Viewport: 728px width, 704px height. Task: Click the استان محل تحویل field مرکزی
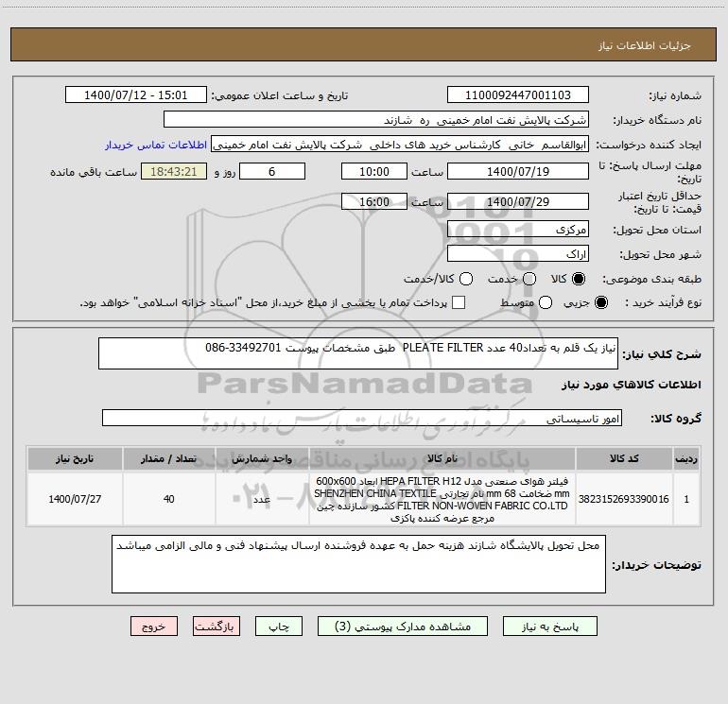[518, 229]
